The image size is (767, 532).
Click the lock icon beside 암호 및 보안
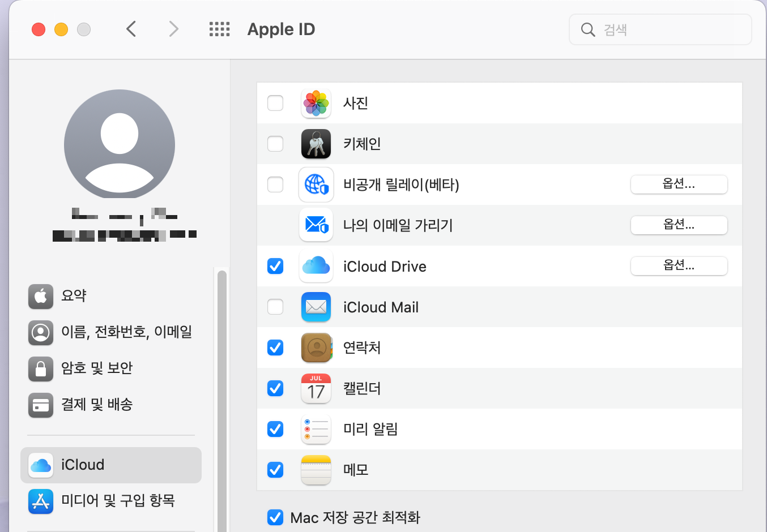(41, 368)
